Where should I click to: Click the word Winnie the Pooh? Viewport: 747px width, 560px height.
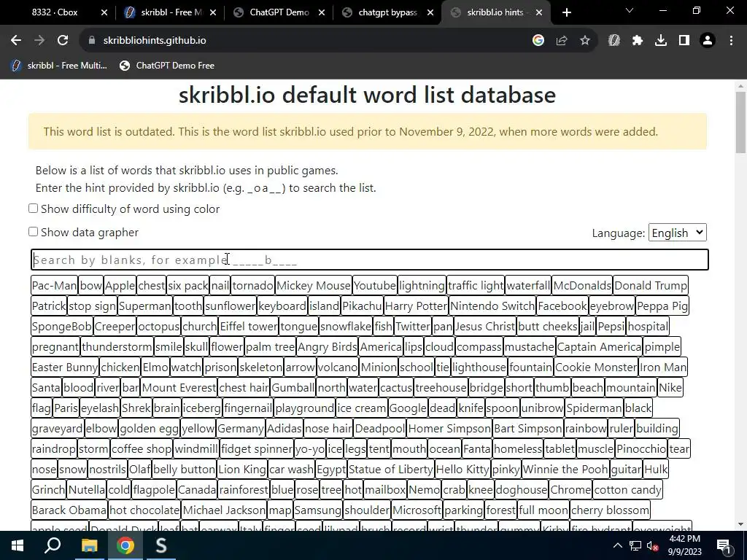(565, 470)
